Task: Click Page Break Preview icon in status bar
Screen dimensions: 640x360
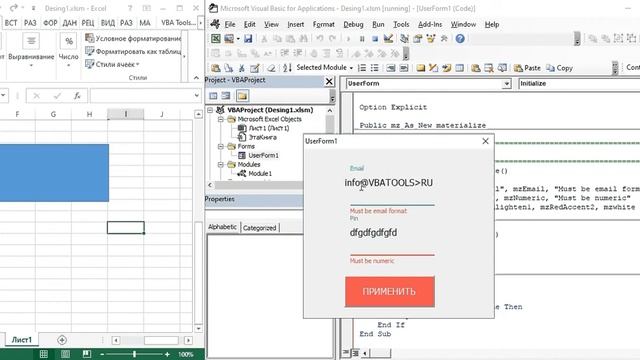Action: click(x=87, y=354)
